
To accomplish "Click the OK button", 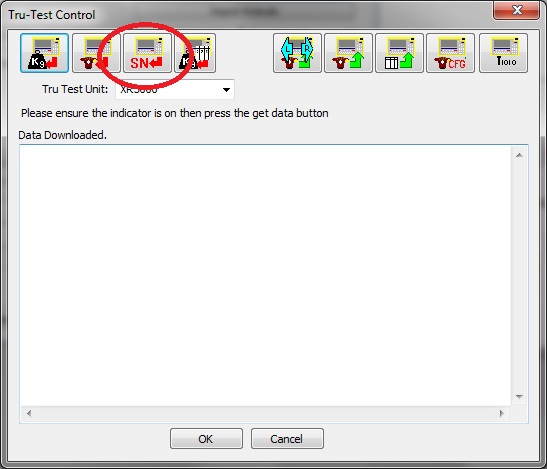I will [x=206, y=439].
